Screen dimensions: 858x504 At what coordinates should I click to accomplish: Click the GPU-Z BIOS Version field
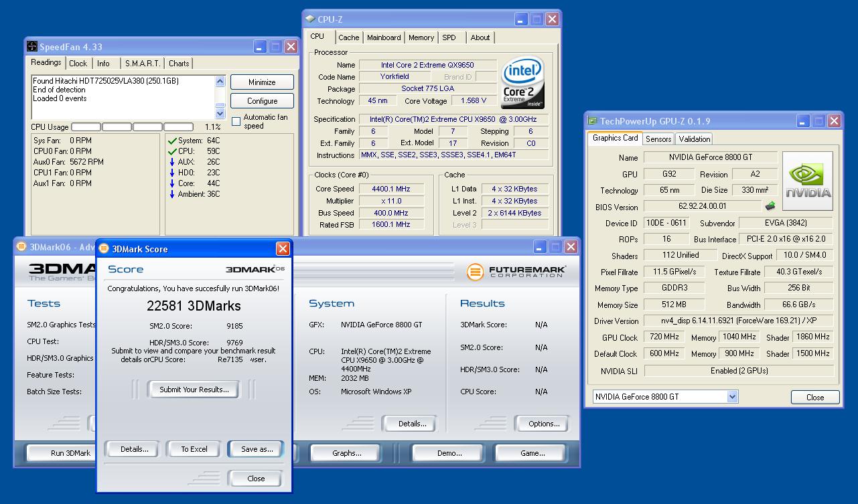pos(702,207)
